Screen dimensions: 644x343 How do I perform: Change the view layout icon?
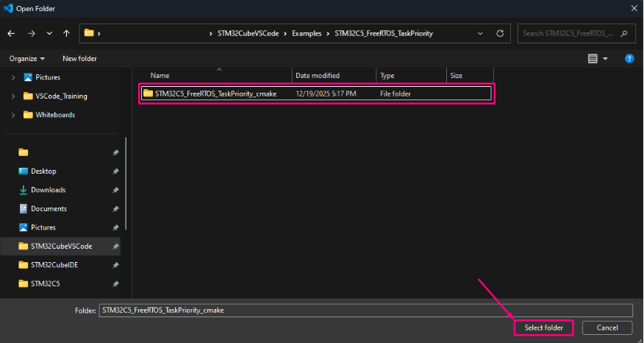(593, 59)
